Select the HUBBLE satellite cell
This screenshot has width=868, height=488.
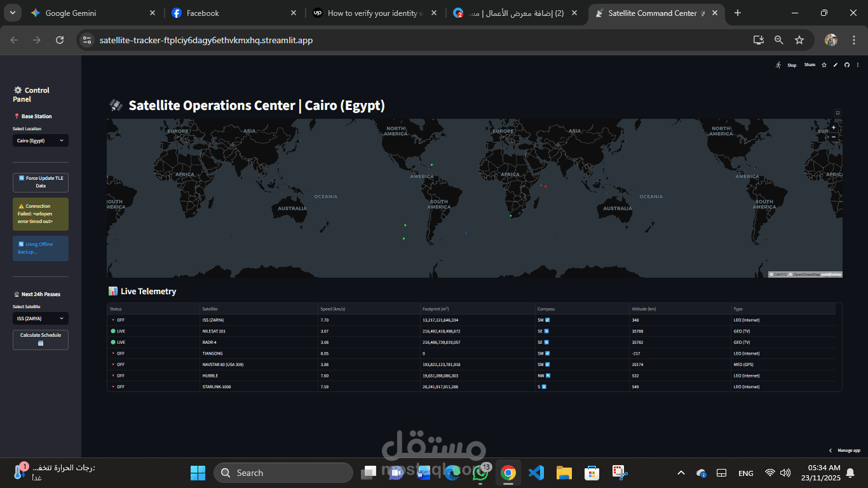[x=259, y=376]
